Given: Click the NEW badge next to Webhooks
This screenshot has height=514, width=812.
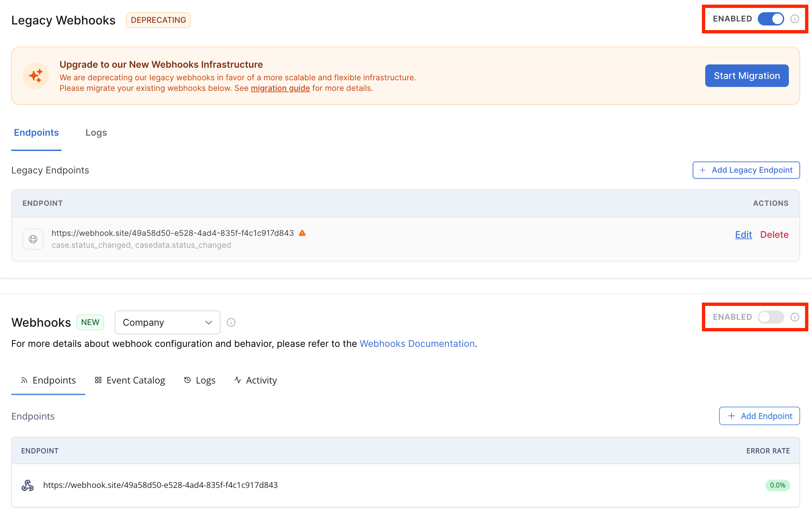Looking at the screenshot, I should pyautogui.click(x=90, y=322).
